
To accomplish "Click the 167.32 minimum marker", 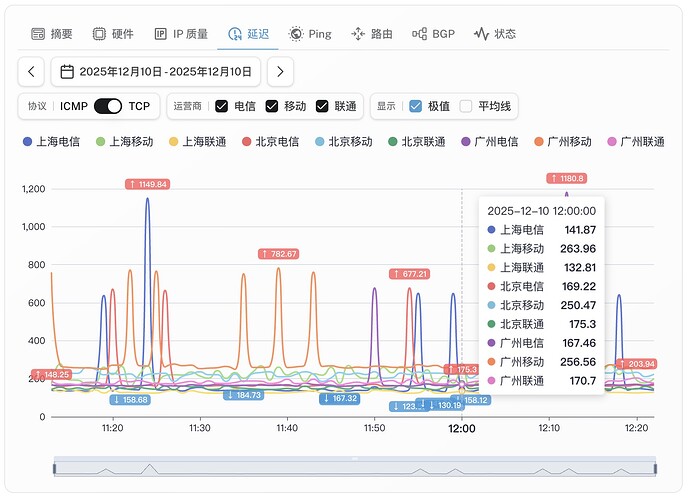I will 340,399.
